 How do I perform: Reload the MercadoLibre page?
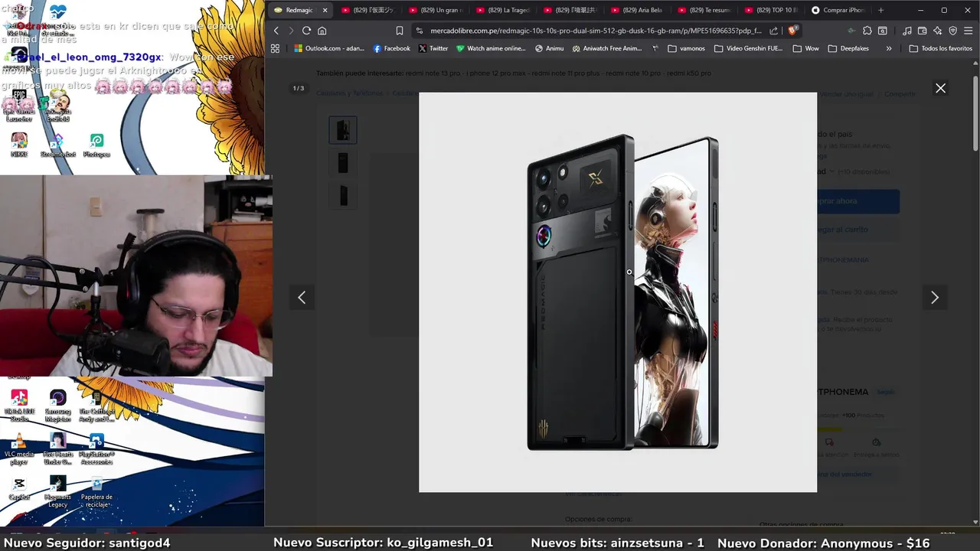tap(306, 31)
